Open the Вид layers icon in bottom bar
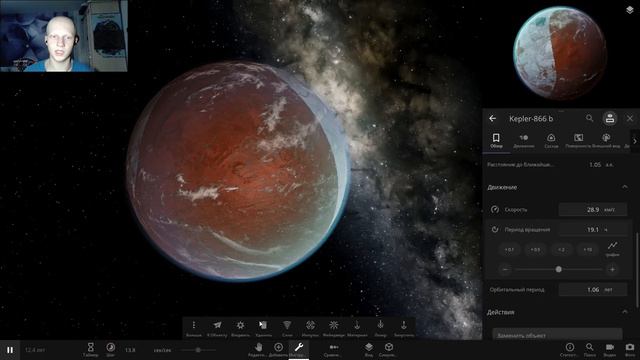 [x=369, y=349]
